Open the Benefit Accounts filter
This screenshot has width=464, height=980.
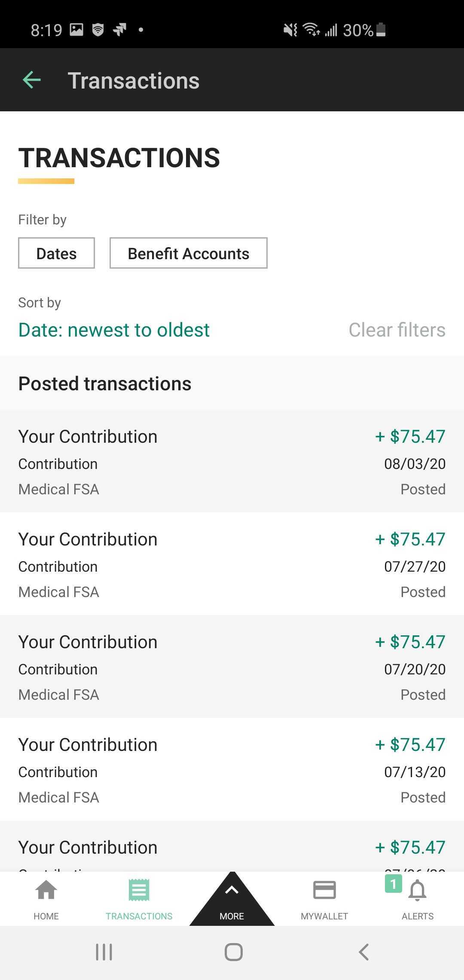[x=188, y=253]
